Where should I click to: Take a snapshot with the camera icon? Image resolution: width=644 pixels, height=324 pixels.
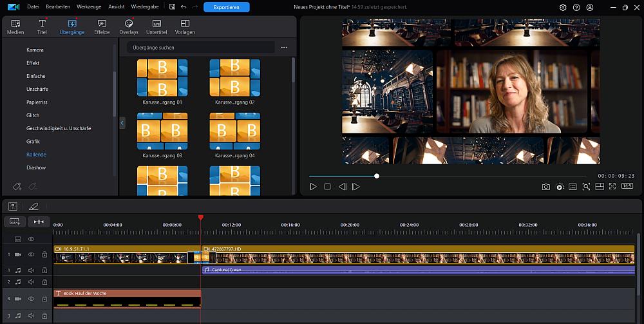pos(546,187)
